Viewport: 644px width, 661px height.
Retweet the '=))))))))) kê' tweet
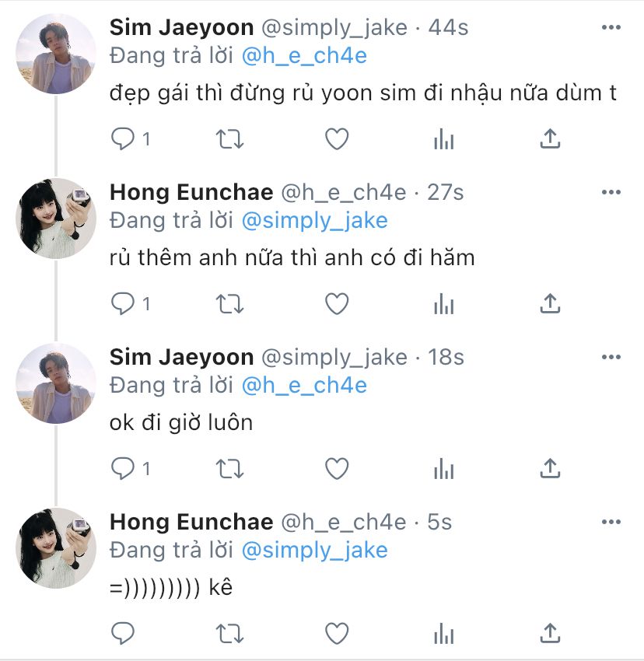(x=229, y=634)
